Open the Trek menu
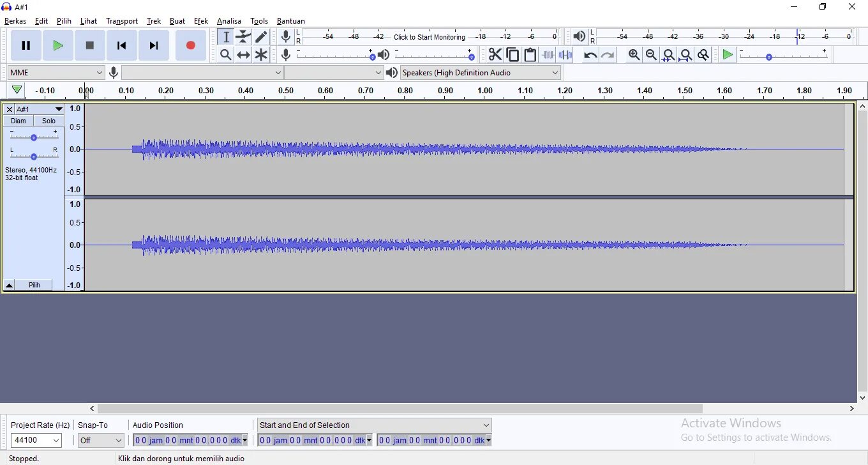Viewport: 868px width, 465px height. 154,21
